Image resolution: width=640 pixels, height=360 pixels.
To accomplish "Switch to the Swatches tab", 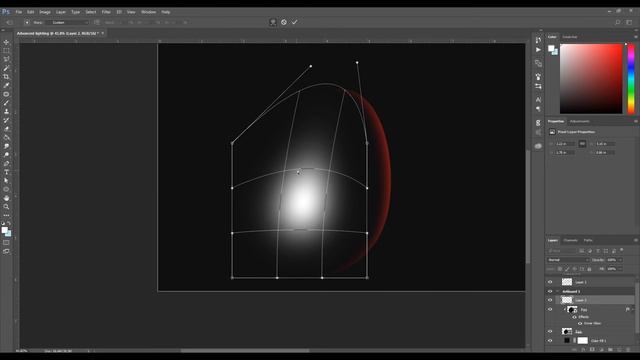I will click(570, 37).
